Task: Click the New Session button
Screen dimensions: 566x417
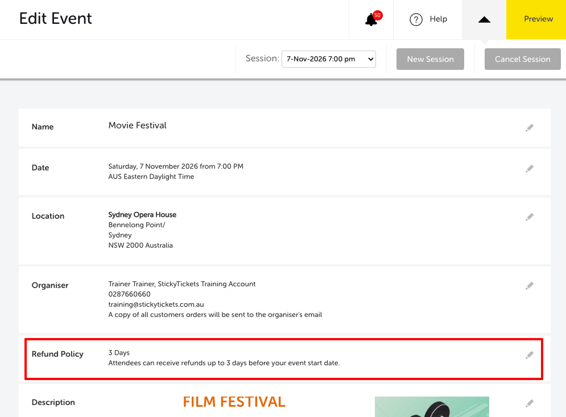Action: pos(430,59)
